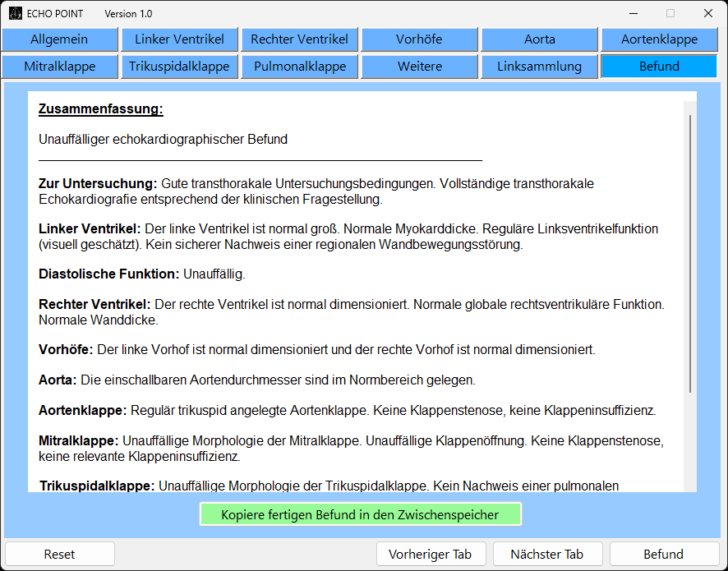The width and height of the screenshot is (728, 571).
Task: Click Vorheriger Tab button
Action: click(x=431, y=554)
